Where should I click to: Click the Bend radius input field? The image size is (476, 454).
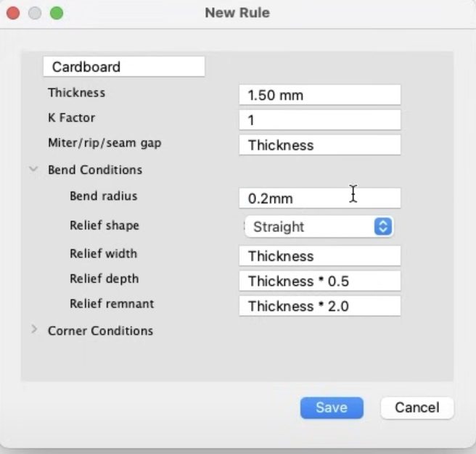point(319,198)
